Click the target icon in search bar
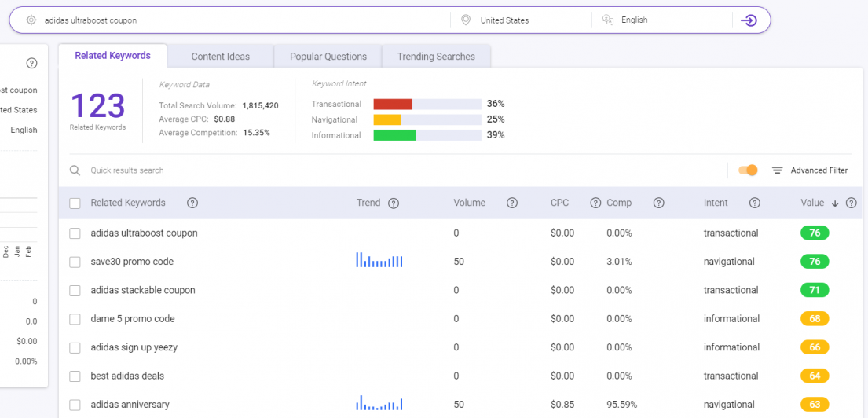 pos(31,20)
